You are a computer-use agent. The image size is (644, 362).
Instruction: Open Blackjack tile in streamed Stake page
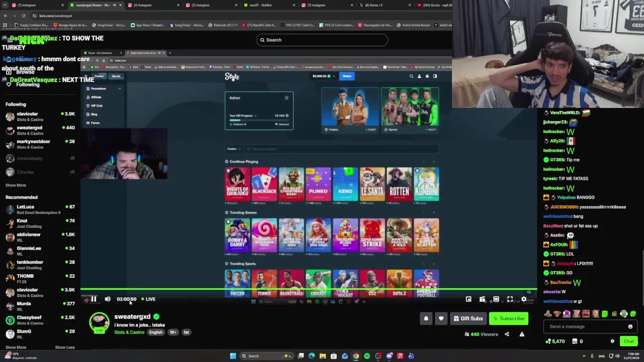pos(264,184)
